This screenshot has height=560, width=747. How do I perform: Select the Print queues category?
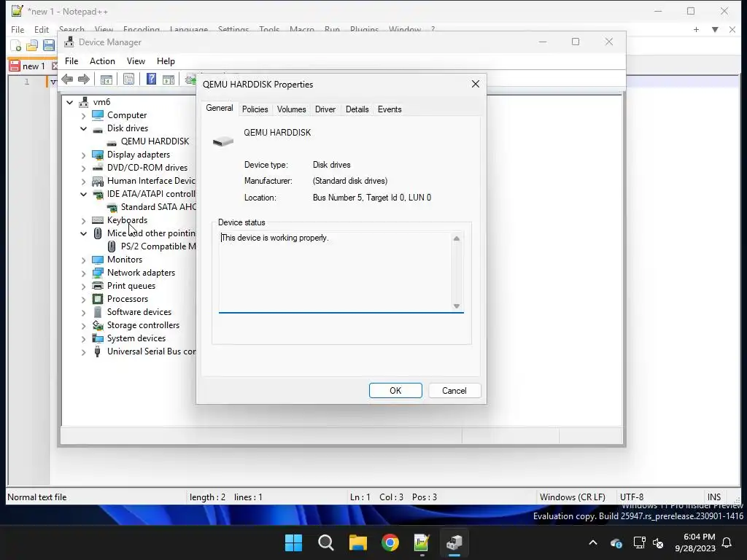pyautogui.click(x=131, y=286)
